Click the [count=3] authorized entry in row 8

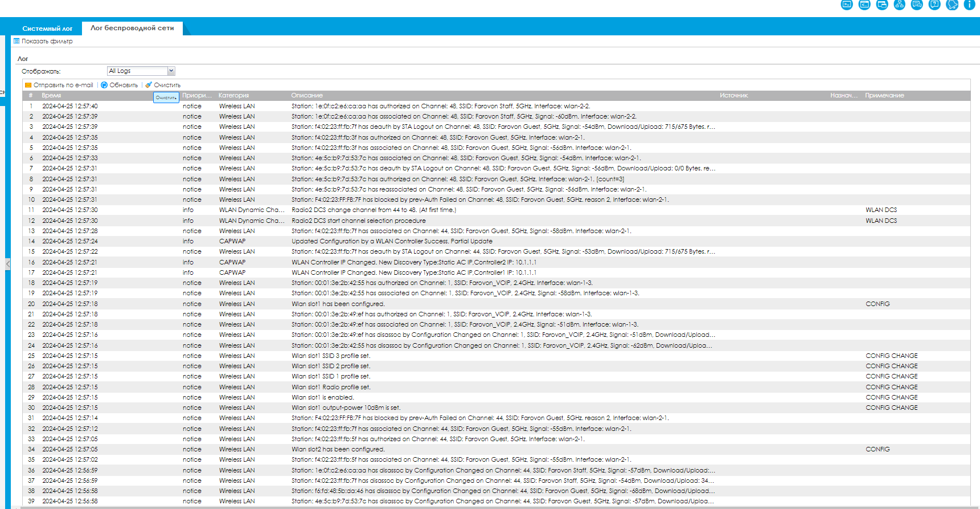tap(458, 179)
